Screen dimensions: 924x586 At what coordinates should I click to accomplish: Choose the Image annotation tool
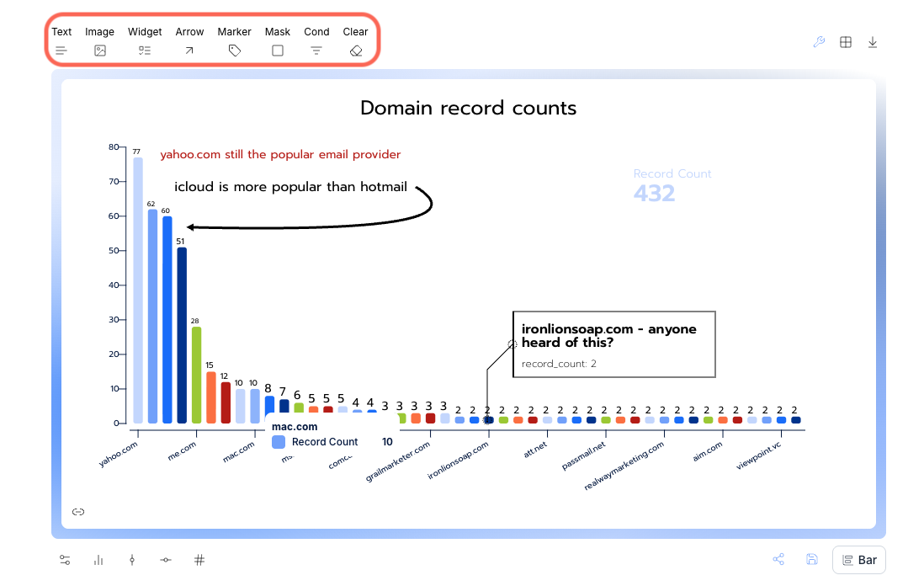tap(100, 42)
